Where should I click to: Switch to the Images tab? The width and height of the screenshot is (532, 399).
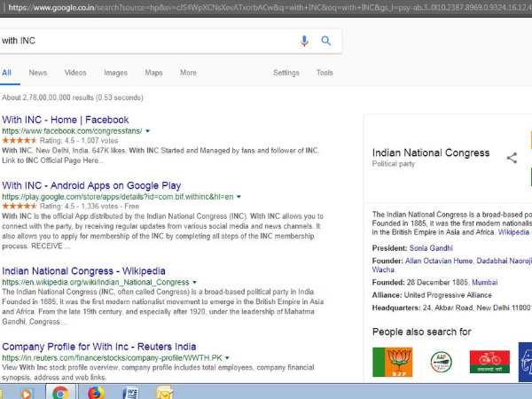click(115, 73)
